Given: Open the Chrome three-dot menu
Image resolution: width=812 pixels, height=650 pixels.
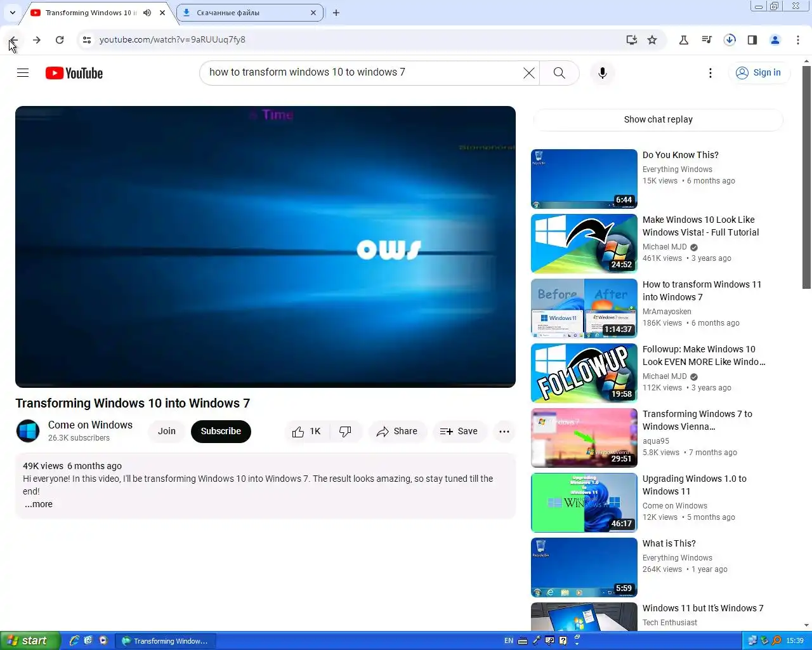Looking at the screenshot, I should pyautogui.click(x=798, y=40).
